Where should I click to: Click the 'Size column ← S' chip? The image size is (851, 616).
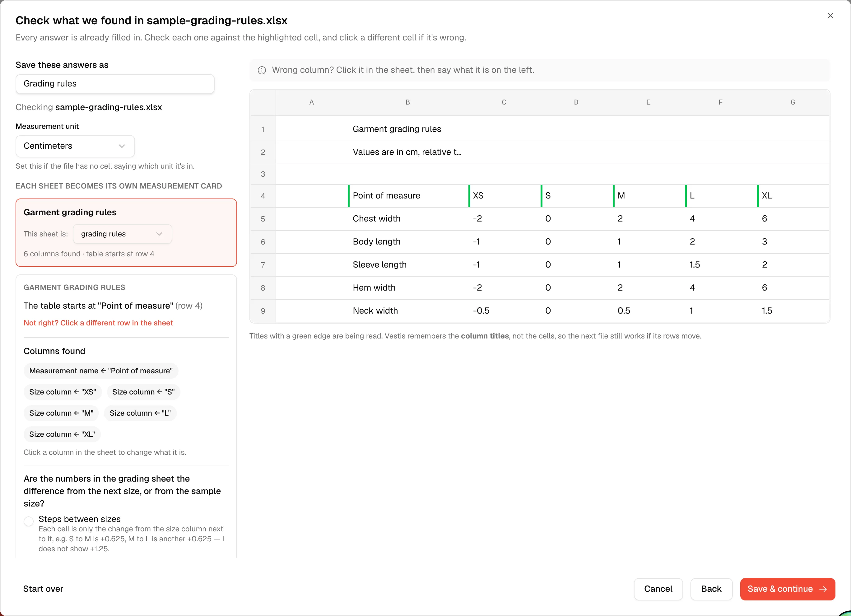[143, 392]
